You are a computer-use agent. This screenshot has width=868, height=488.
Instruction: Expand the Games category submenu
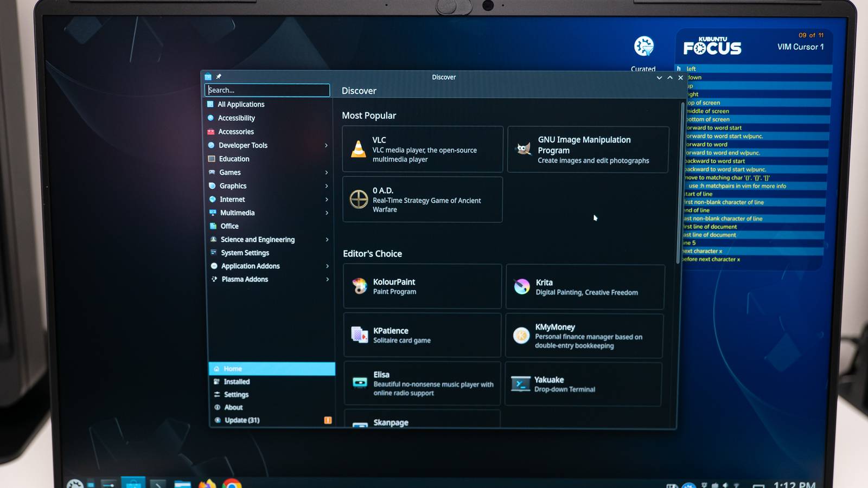pos(326,172)
